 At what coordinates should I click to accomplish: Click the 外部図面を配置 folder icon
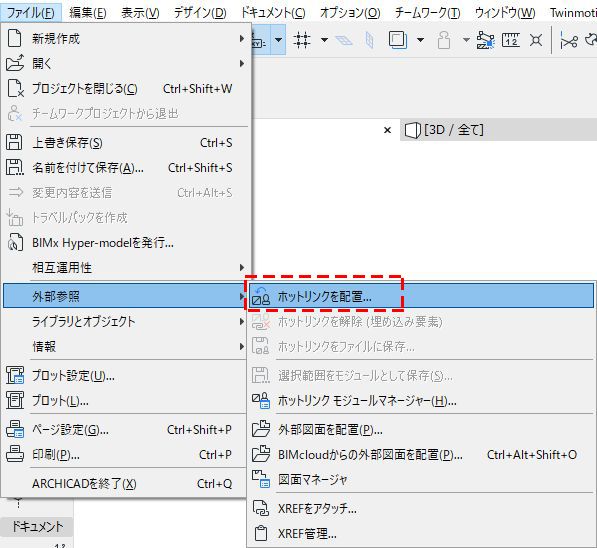click(x=261, y=429)
